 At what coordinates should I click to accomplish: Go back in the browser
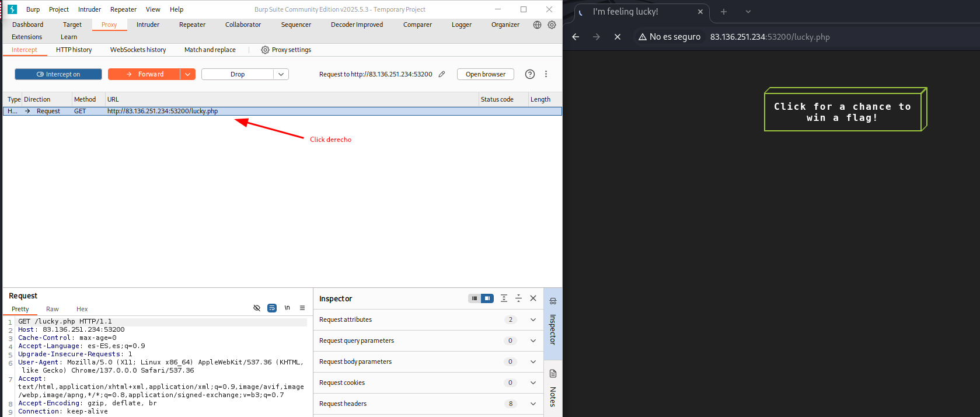click(576, 37)
